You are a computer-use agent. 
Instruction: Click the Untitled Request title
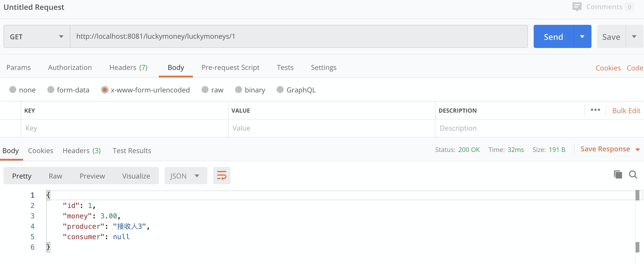(x=34, y=7)
